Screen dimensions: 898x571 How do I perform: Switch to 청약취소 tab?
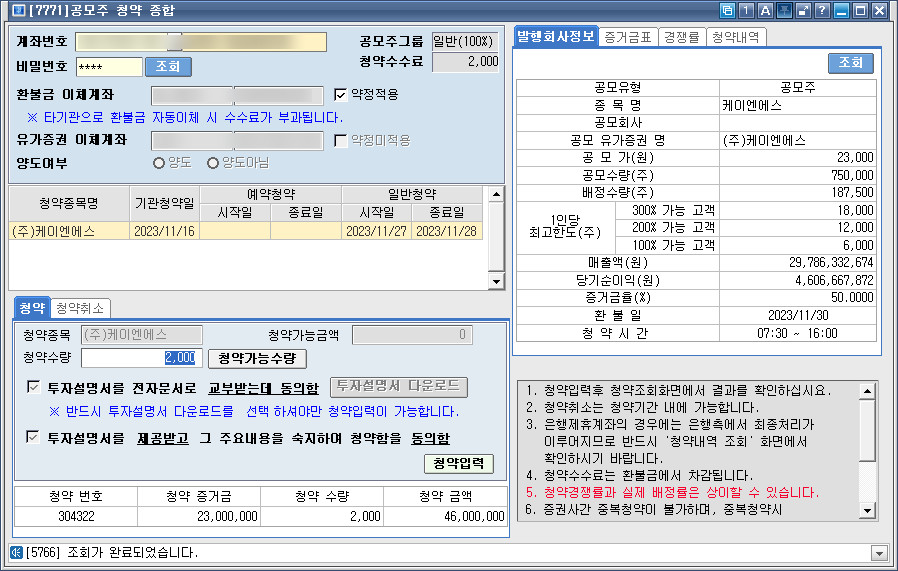click(80, 309)
